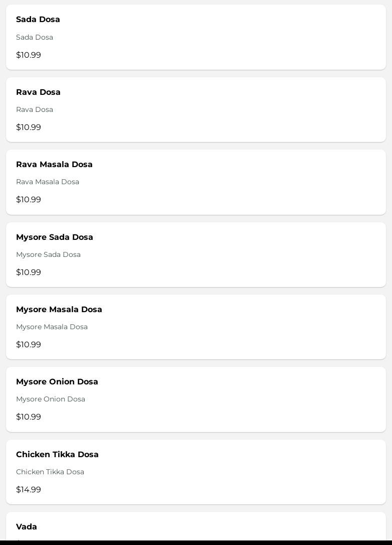
Task: Click the Mysore Sada Dosa price
Action: click(x=29, y=272)
